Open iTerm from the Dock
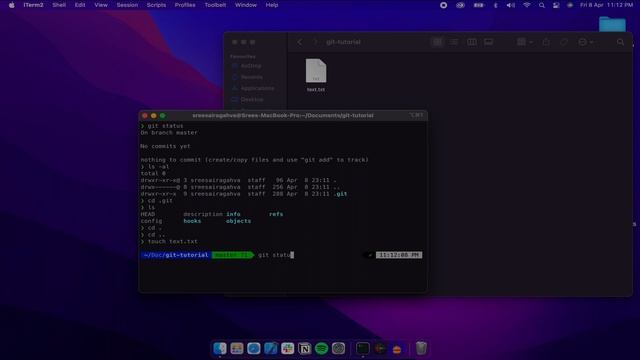Image resolution: width=640 pixels, height=360 pixels. (x=362, y=349)
